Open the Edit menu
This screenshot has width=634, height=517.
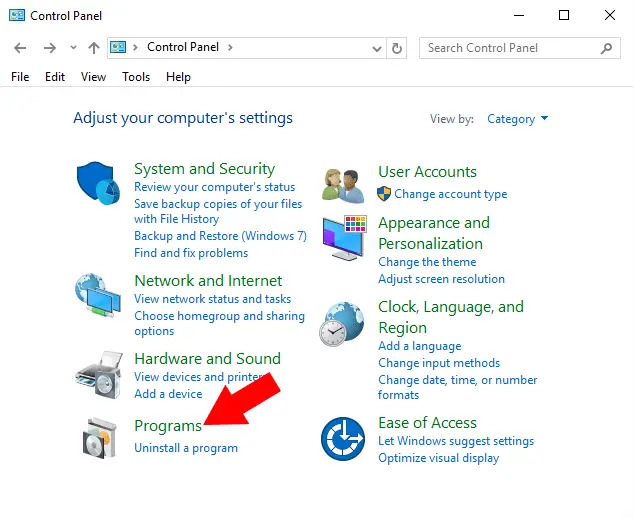55,77
